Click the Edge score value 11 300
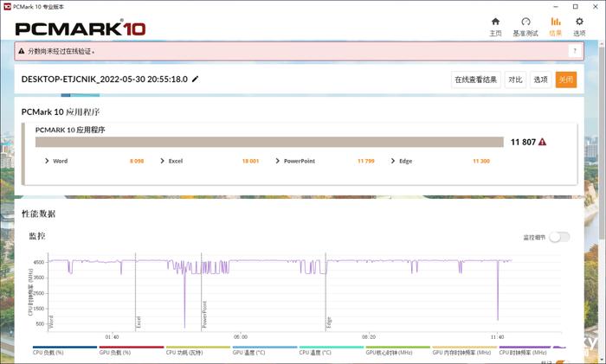 point(481,161)
